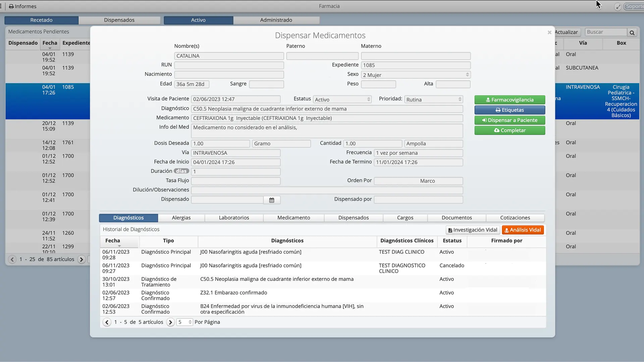Switch to the Recetado tab
644x362 pixels.
pos(41,20)
